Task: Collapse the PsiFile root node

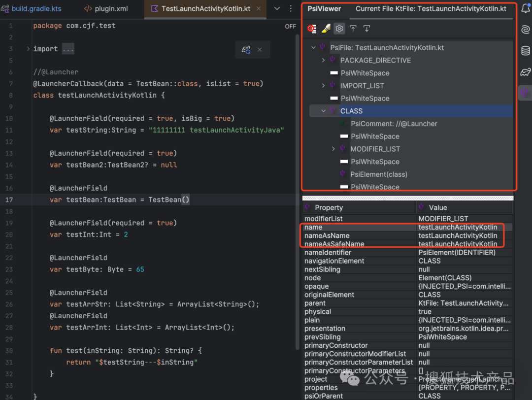Action: [x=313, y=48]
